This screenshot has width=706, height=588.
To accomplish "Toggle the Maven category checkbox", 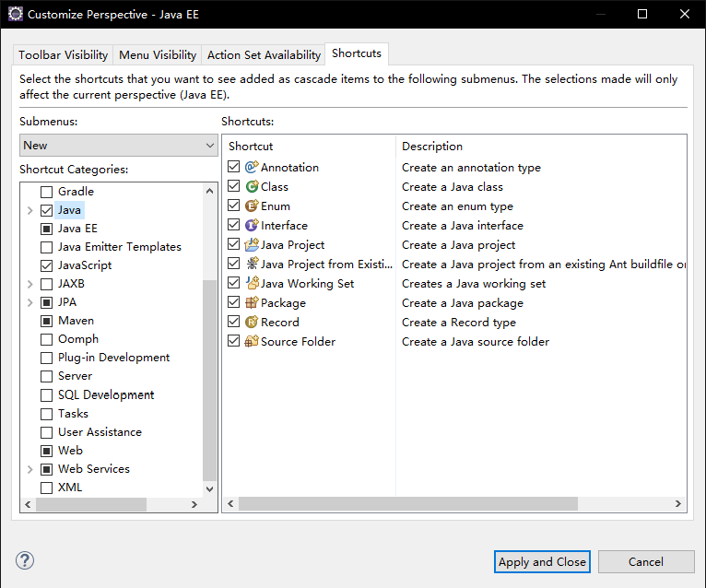I will pos(46,321).
